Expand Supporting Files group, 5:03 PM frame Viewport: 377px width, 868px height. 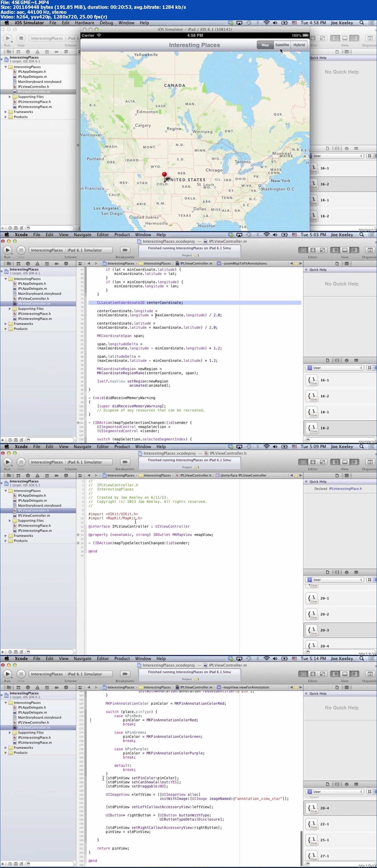(10, 309)
